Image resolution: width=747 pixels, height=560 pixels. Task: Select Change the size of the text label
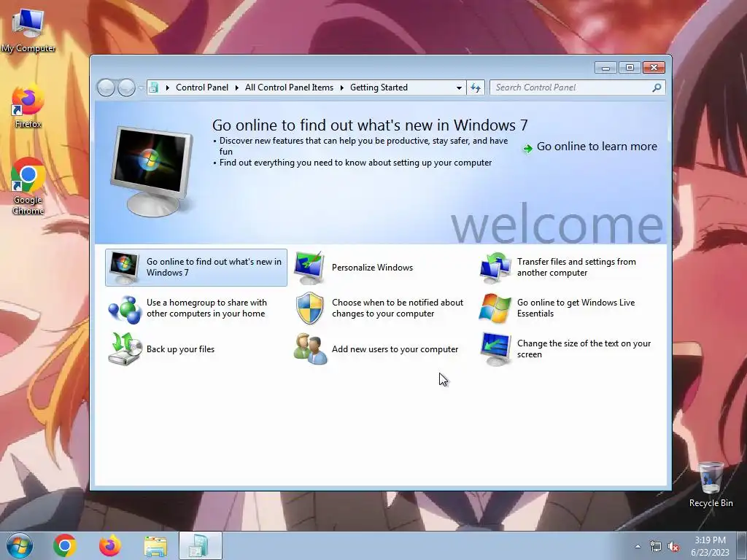(584, 349)
